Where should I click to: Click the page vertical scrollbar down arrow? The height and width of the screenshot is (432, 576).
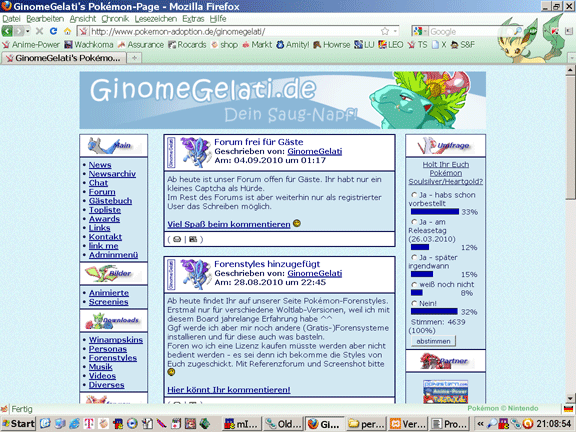[x=570, y=398]
